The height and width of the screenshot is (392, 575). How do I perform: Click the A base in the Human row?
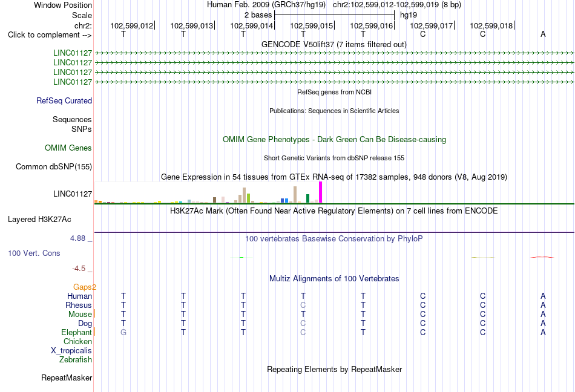click(543, 296)
